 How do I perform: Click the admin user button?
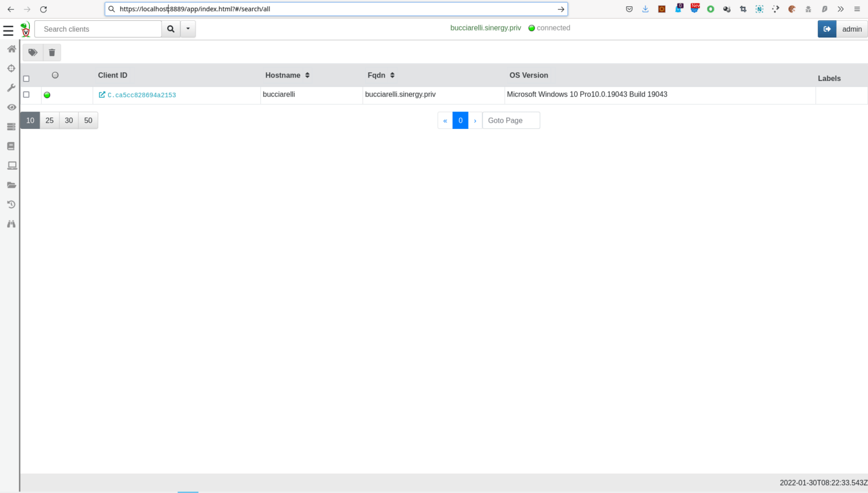[852, 29]
